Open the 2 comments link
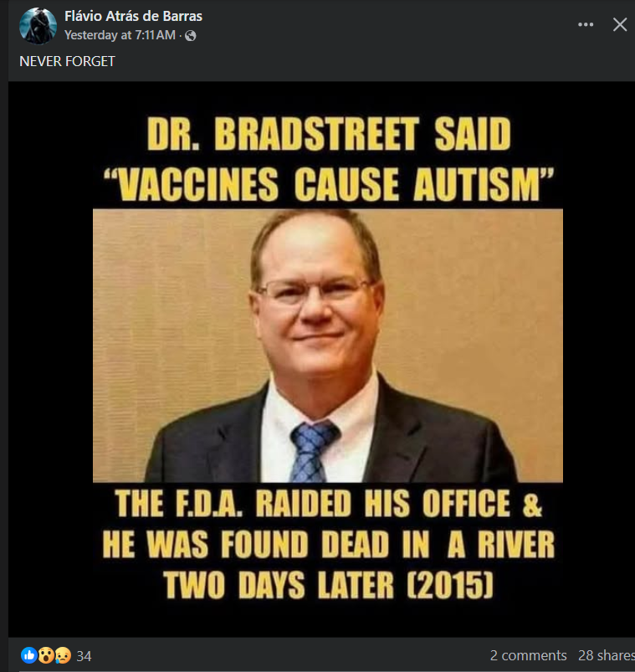Image resolution: width=635 pixels, height=672 pixels. (528, 655)
